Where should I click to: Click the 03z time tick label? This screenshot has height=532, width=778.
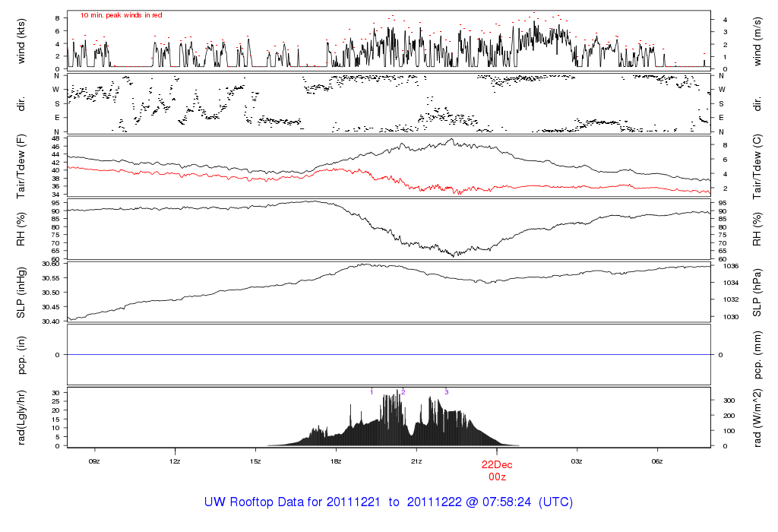[x=577, y=461]
